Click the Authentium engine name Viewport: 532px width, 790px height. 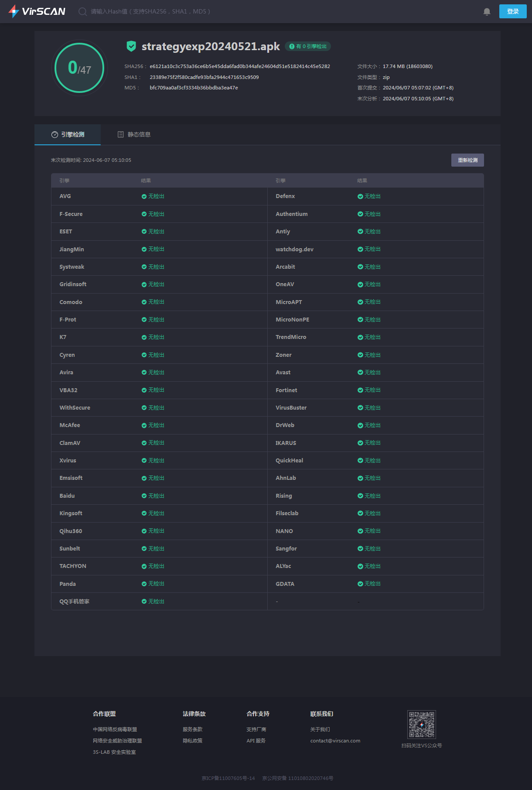(x=292, y=214)
